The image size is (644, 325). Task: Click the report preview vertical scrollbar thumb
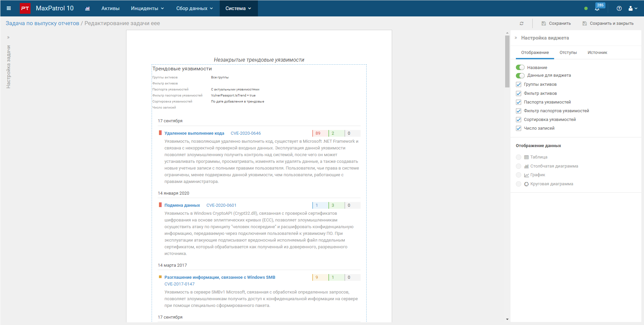pos(507,61)
